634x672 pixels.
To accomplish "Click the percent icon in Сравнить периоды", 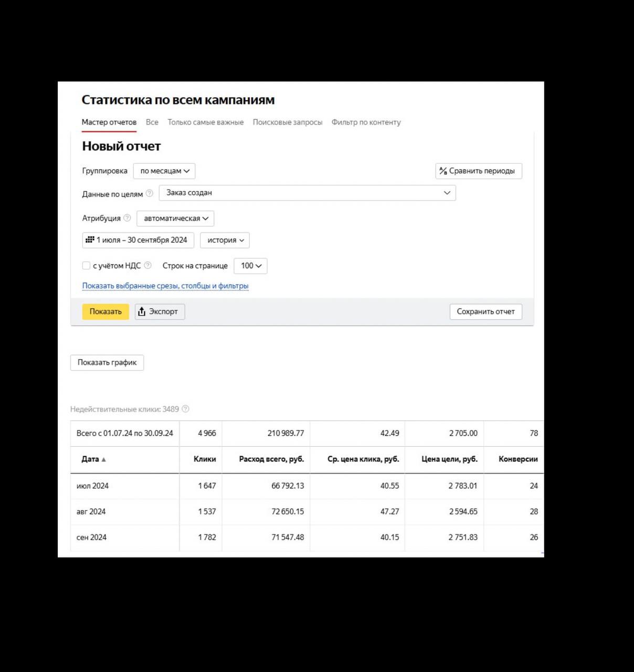I will click(443, 171).
